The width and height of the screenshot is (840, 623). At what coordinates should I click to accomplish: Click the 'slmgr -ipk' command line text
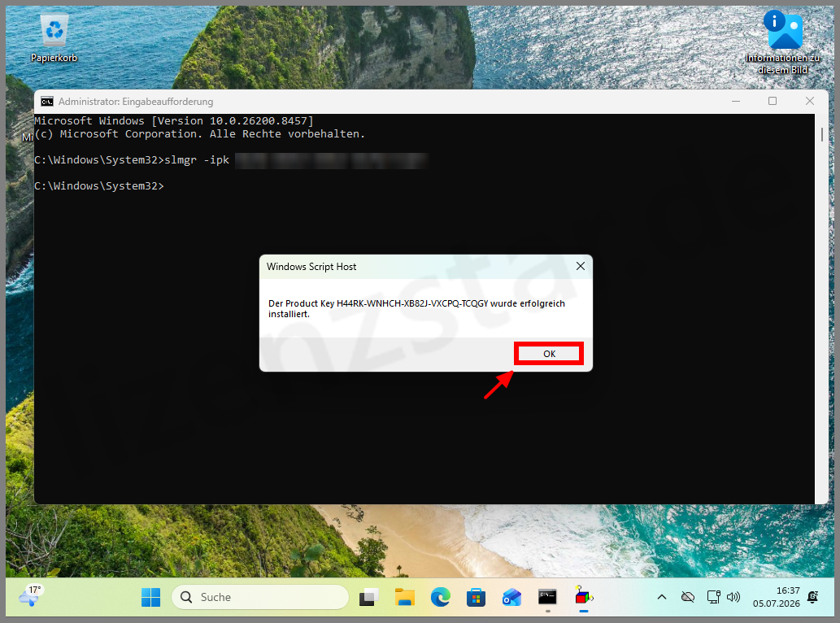[x=197, y=160]
